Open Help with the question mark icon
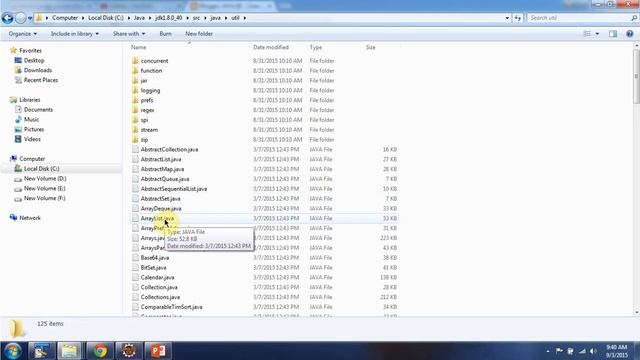Screen dimensions: 640x360 629,34
